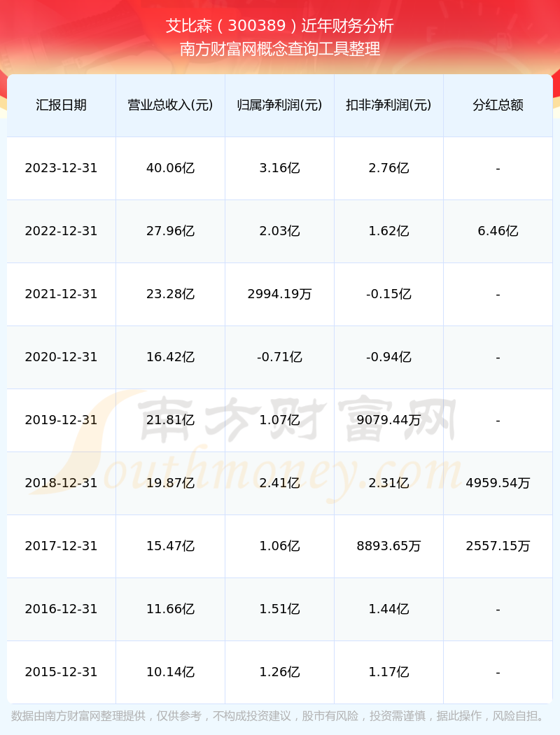Image resolution: width=560 pixels, height=735 pixels.
Task: Select the date cell 2017-12-31
Action: 62,546
